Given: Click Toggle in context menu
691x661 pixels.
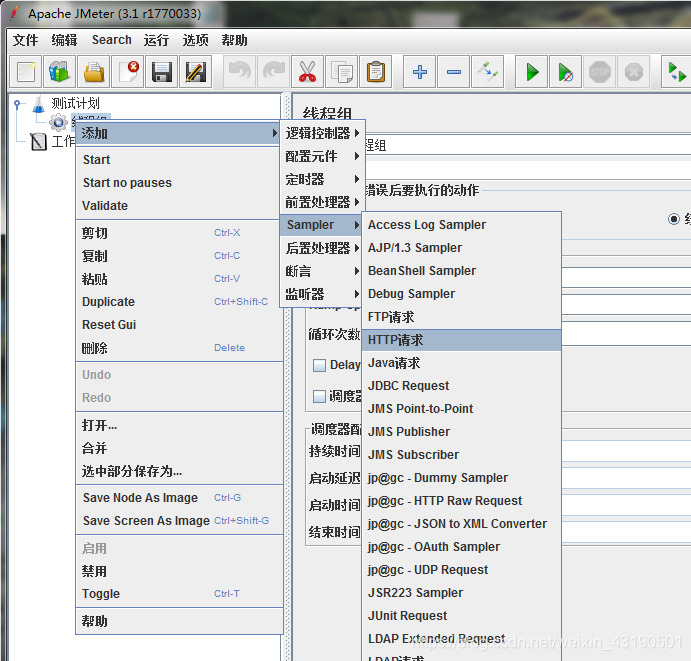Looking at the screenshot, I should (x=179, y=594).
